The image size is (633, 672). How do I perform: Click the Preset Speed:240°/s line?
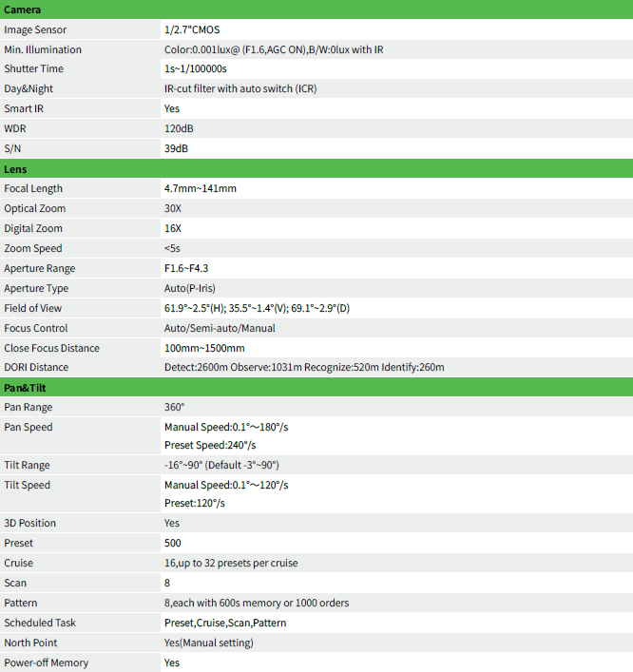[210, 445]
